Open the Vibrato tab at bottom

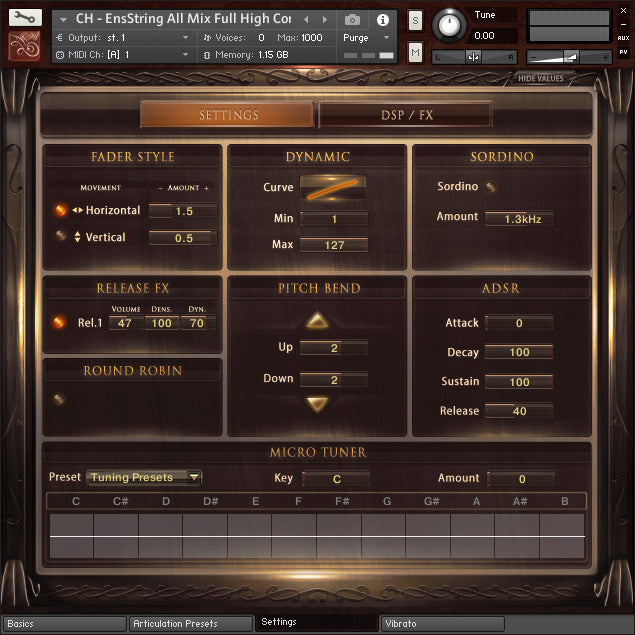(442, 624)
